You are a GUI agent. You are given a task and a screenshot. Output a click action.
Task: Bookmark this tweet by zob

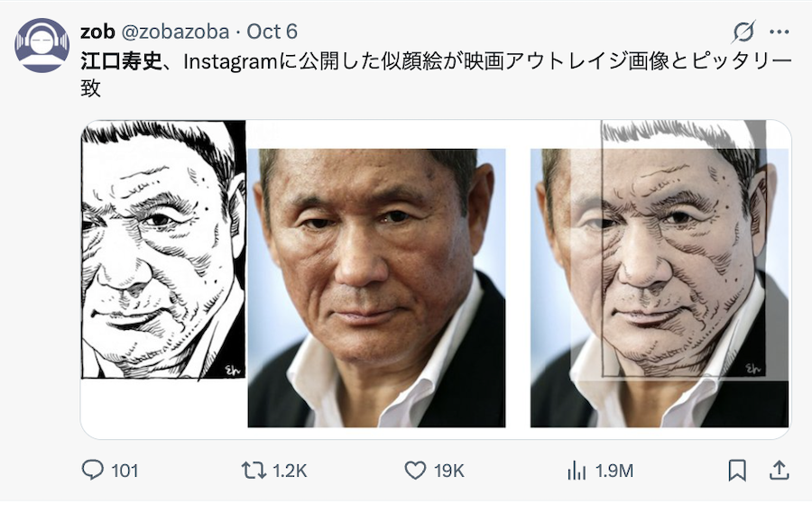pos(736,470)
